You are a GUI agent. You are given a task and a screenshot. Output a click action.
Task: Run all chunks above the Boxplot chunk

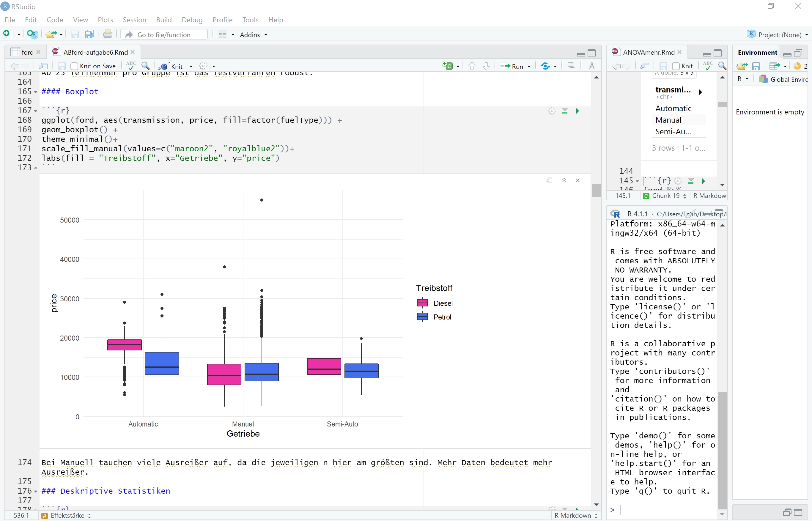click(x=565, y=111)
